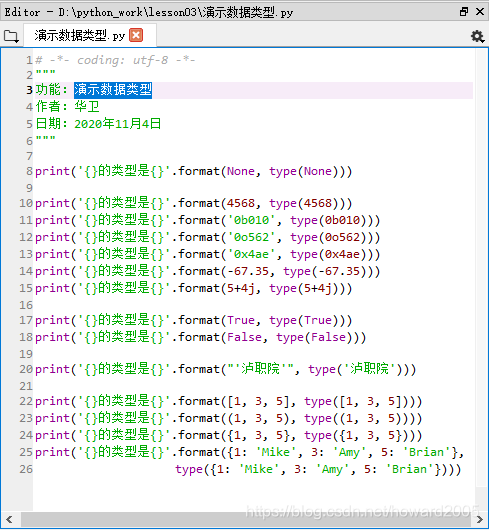Open the editor options gear menu
Viewport: 489px width, 530px height.
[477, 36]
